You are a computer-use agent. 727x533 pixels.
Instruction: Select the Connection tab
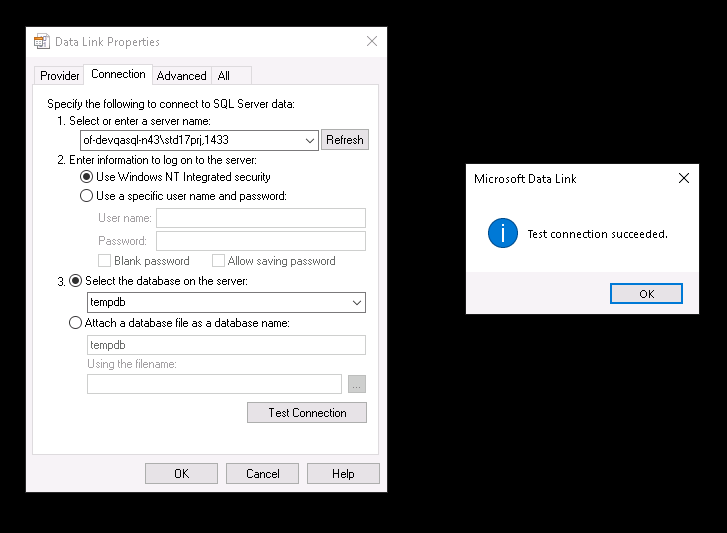tap(118, 74)
